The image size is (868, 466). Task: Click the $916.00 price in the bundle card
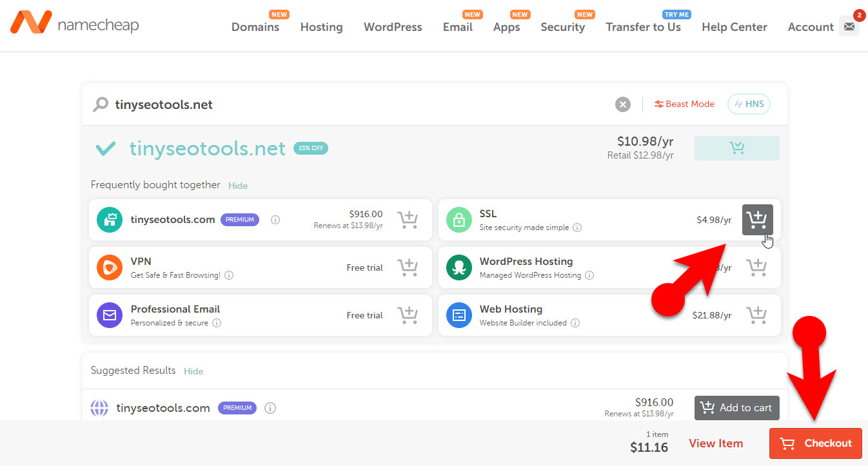pos(366,214)
